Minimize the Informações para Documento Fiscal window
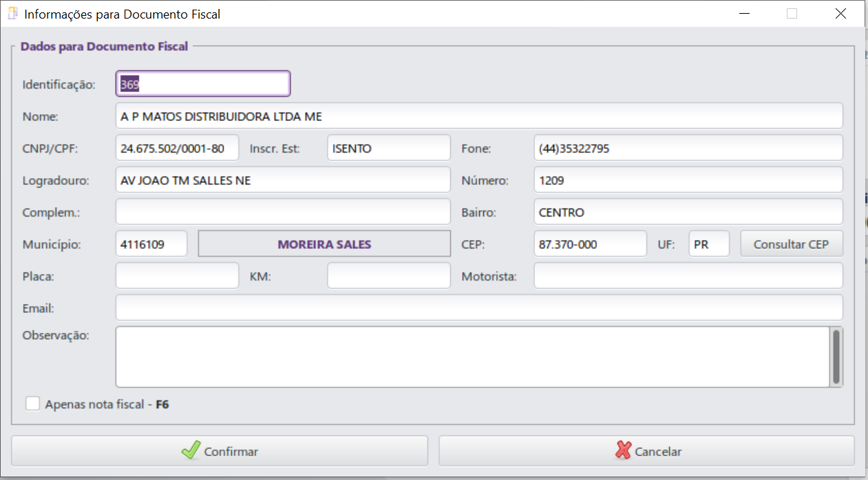The image size is (868, 480). (x=744, y=13)
